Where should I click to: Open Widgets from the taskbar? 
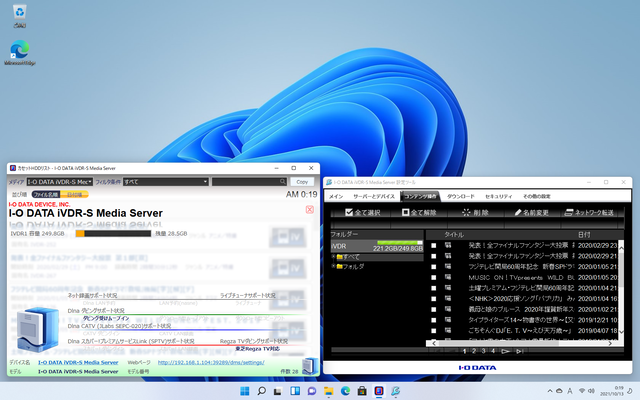[295, 391]
